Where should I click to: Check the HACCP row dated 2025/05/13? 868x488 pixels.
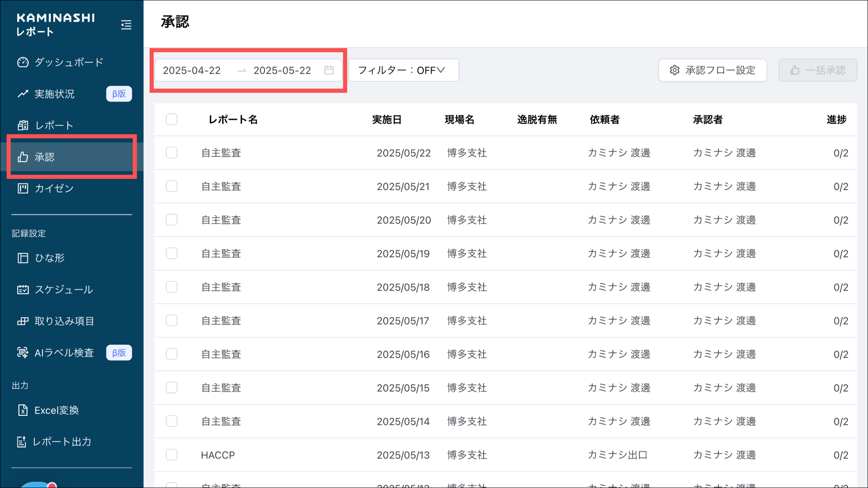[172, 455]
